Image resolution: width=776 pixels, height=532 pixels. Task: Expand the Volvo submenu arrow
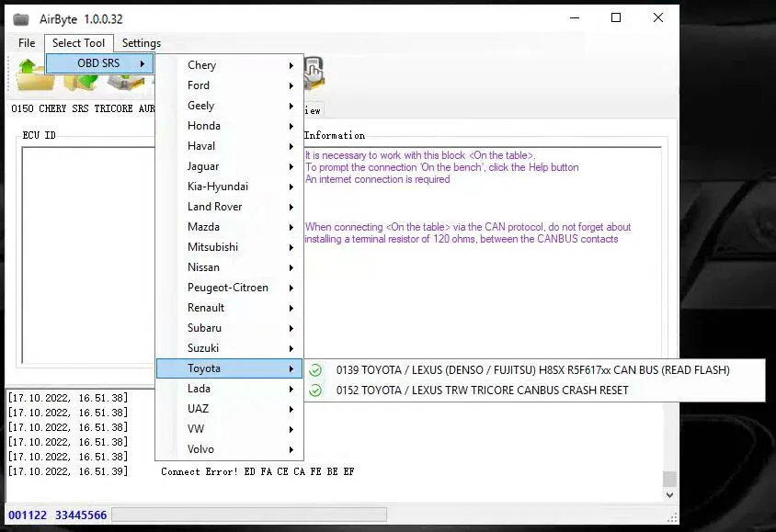pos(291,449)
